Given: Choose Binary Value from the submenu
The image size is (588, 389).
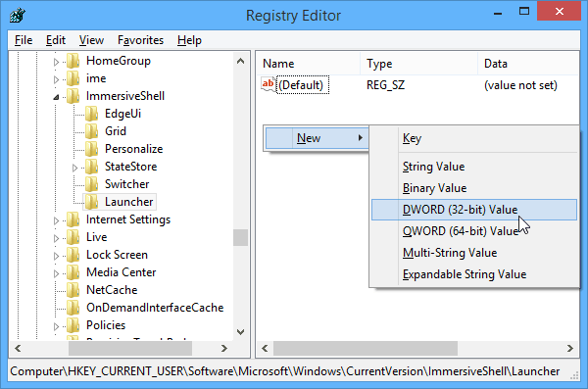Looking at the screenshot, I should 474,188.
